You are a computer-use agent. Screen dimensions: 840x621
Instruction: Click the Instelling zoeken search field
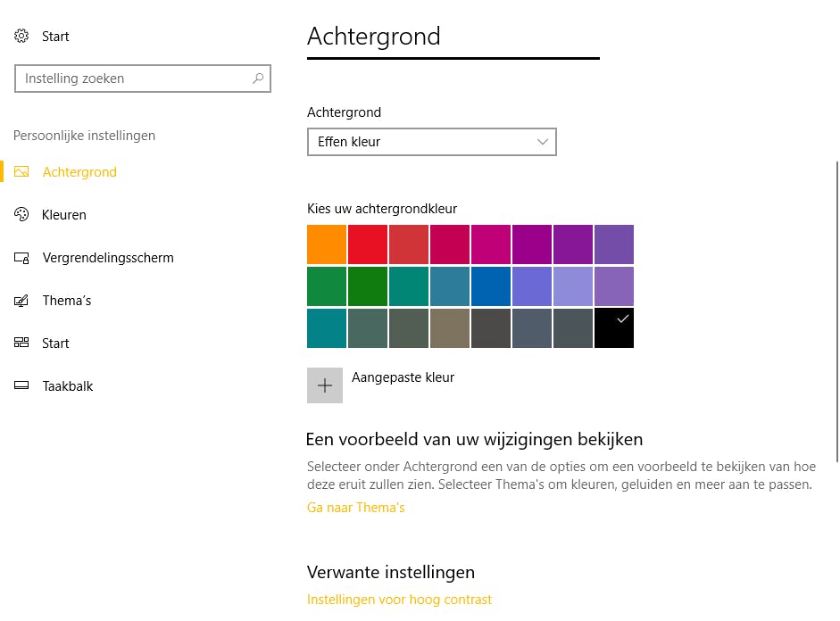tap(134, 79)
